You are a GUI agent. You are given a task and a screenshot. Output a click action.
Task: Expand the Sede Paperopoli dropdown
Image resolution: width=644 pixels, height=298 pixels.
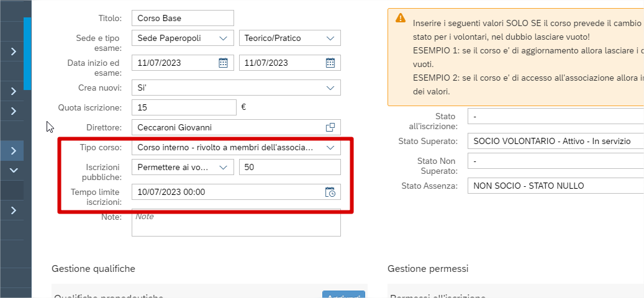[x=224, y=38]
